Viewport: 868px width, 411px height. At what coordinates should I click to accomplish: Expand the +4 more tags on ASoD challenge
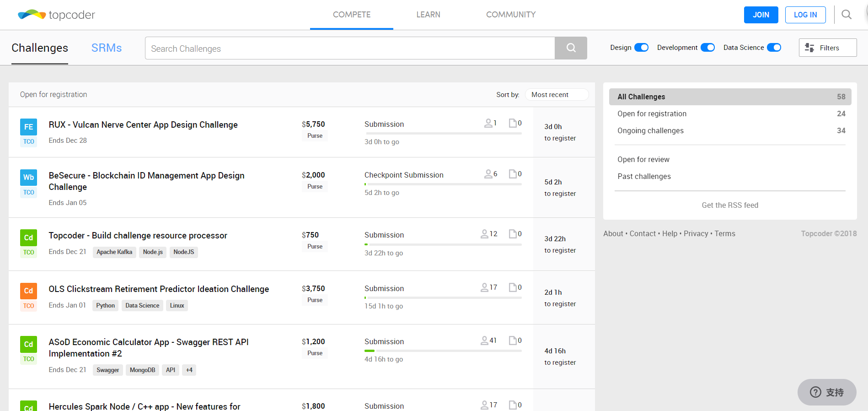click(x=189, y=370)
